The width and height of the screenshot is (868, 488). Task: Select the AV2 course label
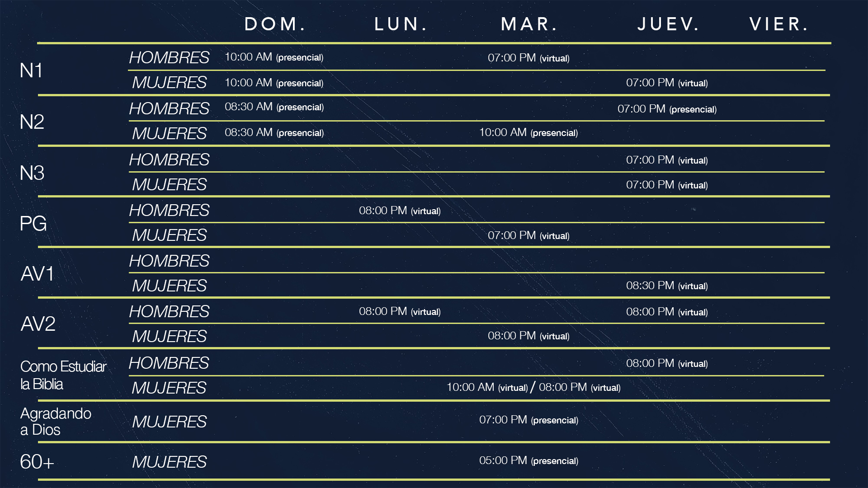click(x=38, y=324)
